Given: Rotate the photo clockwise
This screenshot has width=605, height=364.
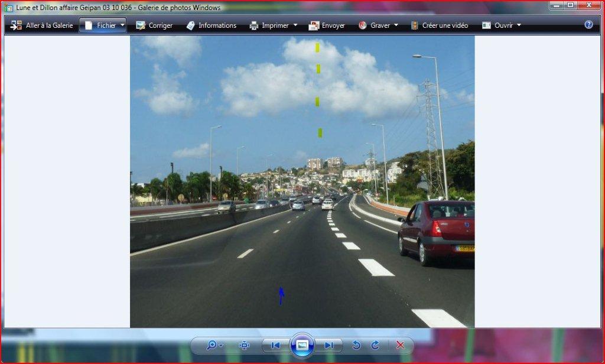Looking at the screenshot, I should [375, 345].
